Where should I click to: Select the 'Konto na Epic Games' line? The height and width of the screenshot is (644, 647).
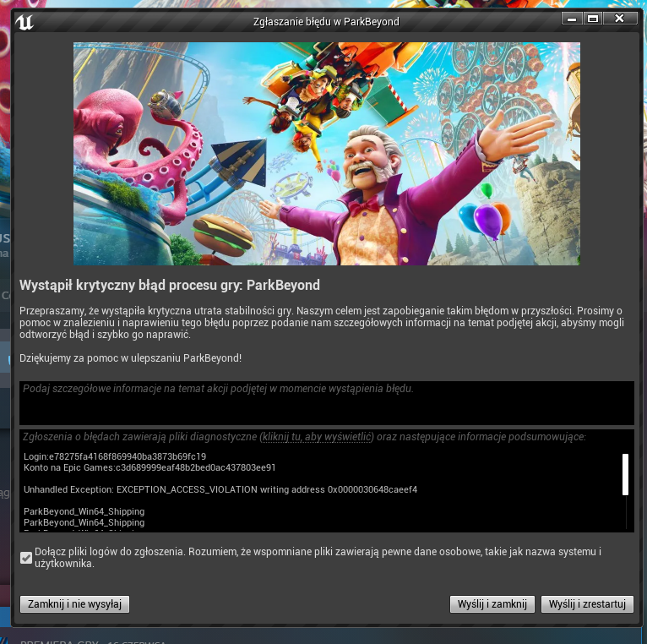click(x=150, y=467)
